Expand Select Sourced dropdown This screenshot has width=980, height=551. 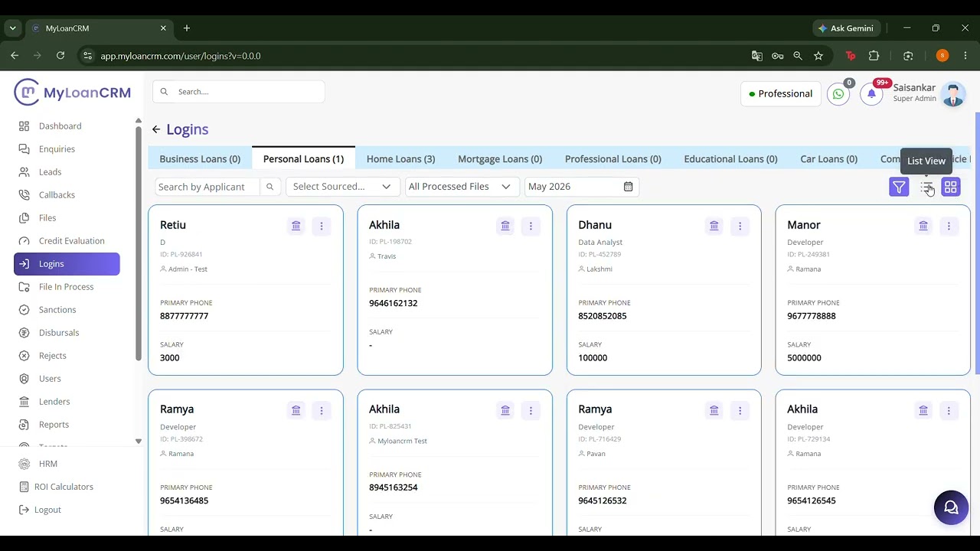[x=341, y=187]
